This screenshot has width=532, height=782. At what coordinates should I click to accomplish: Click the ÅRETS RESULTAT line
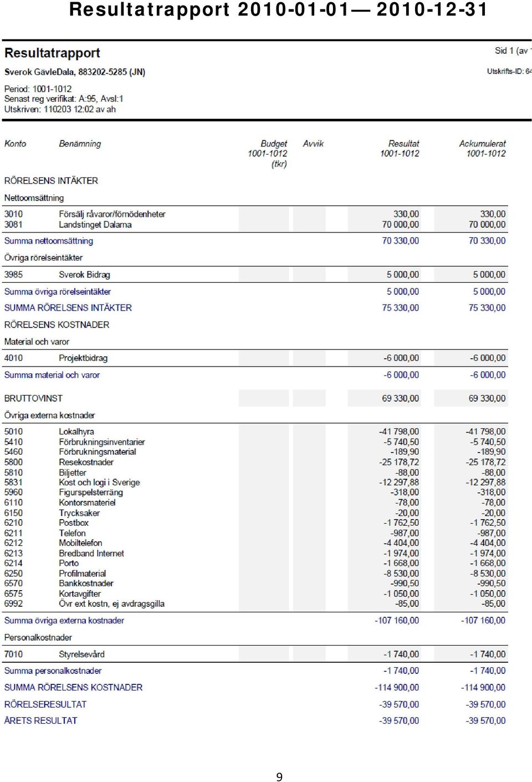click(41, 720)
